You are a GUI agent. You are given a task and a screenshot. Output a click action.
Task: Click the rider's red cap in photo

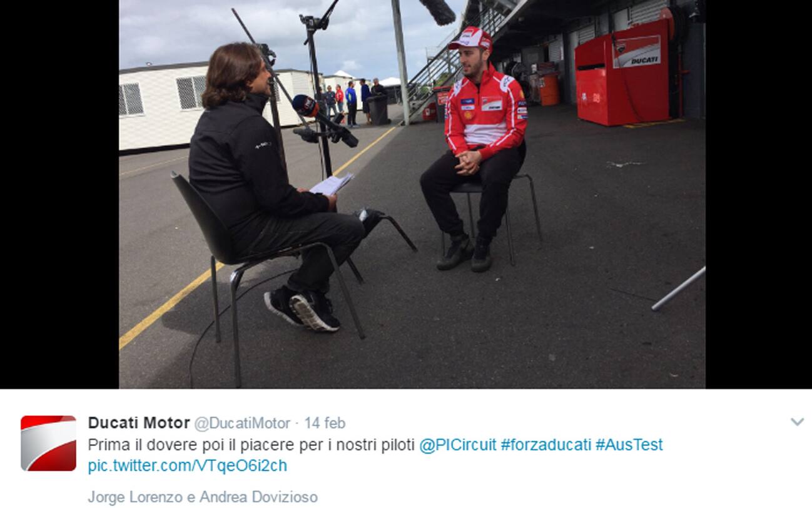(470, 39)
